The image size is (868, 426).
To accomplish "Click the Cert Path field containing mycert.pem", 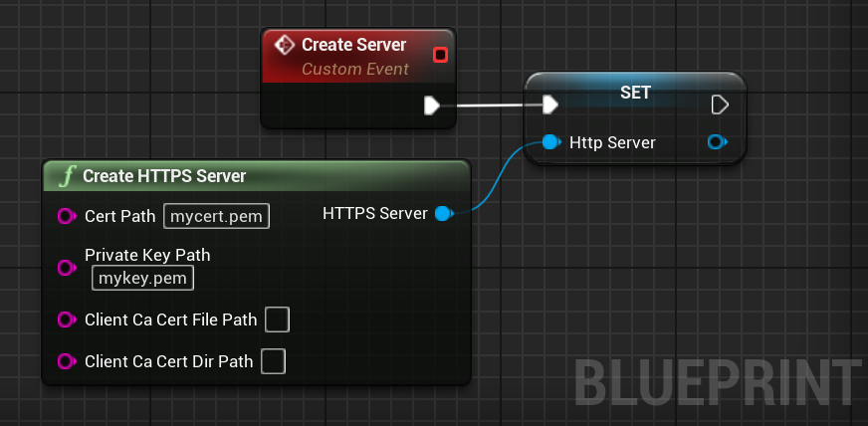I will coord(216,216).
